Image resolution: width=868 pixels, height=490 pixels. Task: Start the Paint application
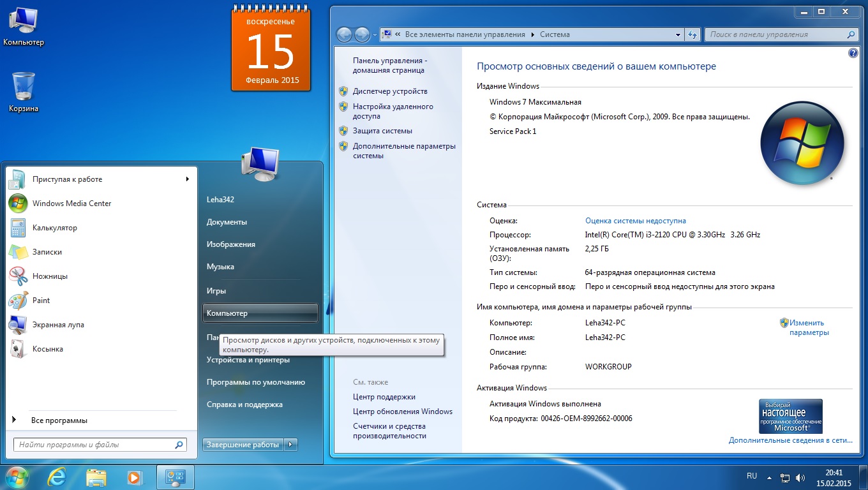tap(41, 301)
